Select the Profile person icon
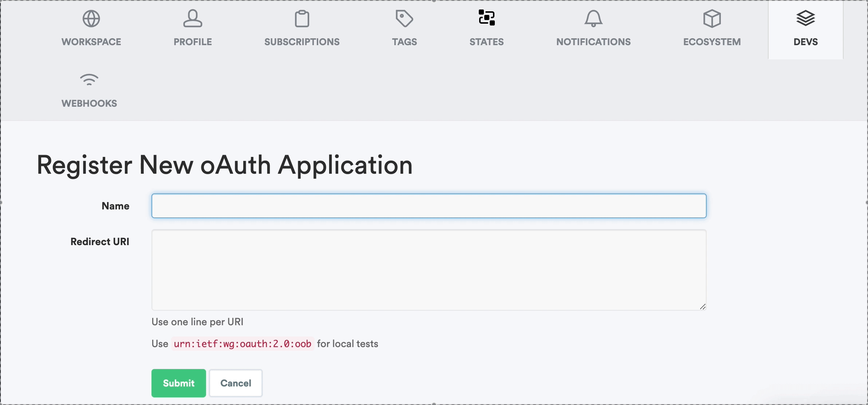This screenshot has height=405, width=868. tap(193, 18)
